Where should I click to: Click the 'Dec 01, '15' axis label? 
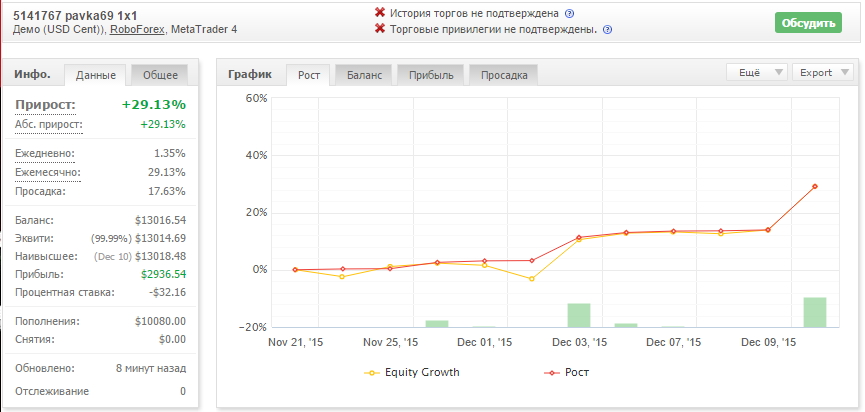(x=484, y=343)
